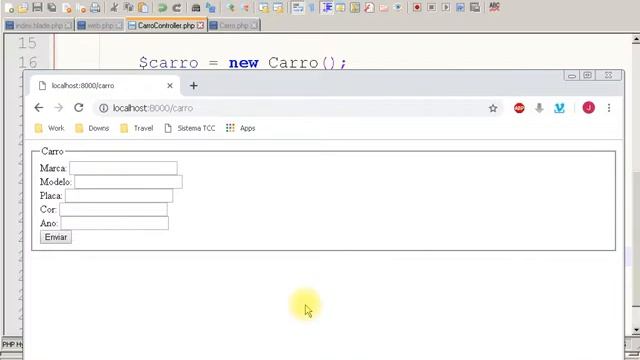The width and height of the screenshot is (640, 360).
Task: Click the monitoring eye icon in Notepad++
Action: click(398, 7)
